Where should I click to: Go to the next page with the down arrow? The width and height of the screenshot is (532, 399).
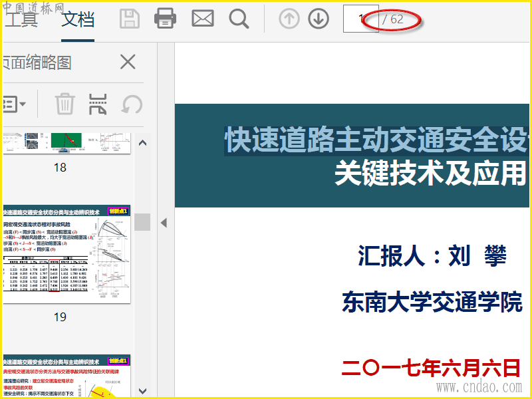pos(319,19)
